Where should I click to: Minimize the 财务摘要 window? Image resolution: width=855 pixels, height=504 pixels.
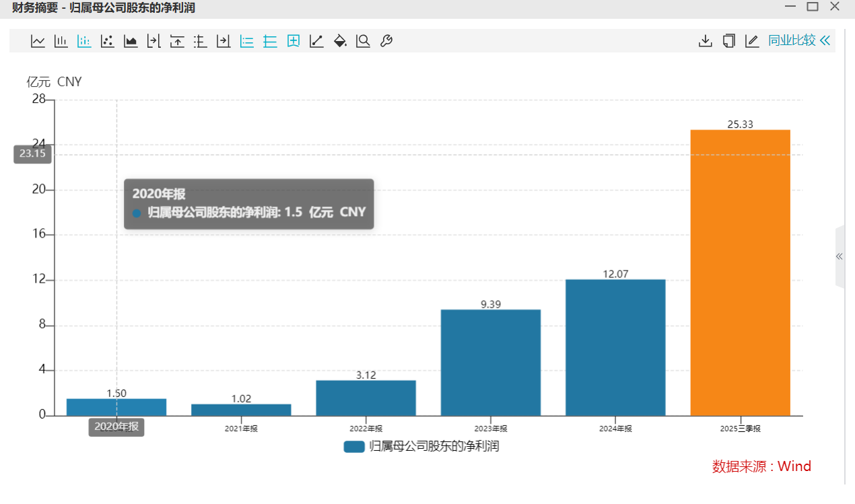pos(790,7)
